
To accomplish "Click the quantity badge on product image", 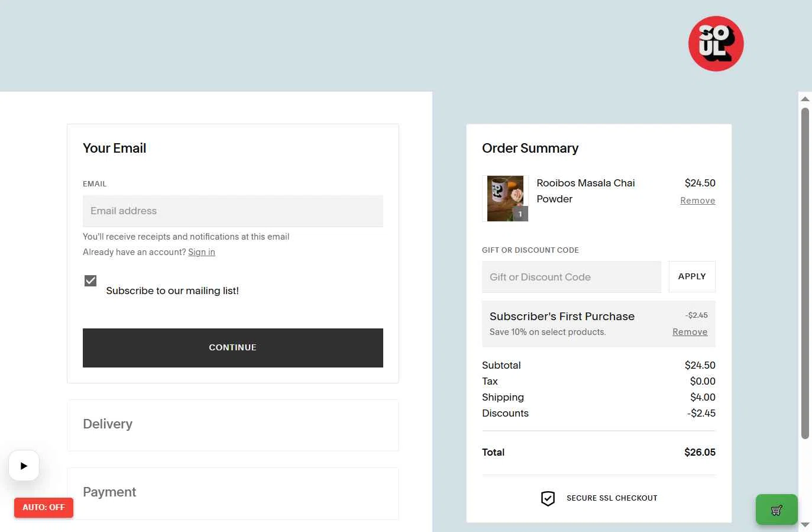I will (x=520, y=214).
